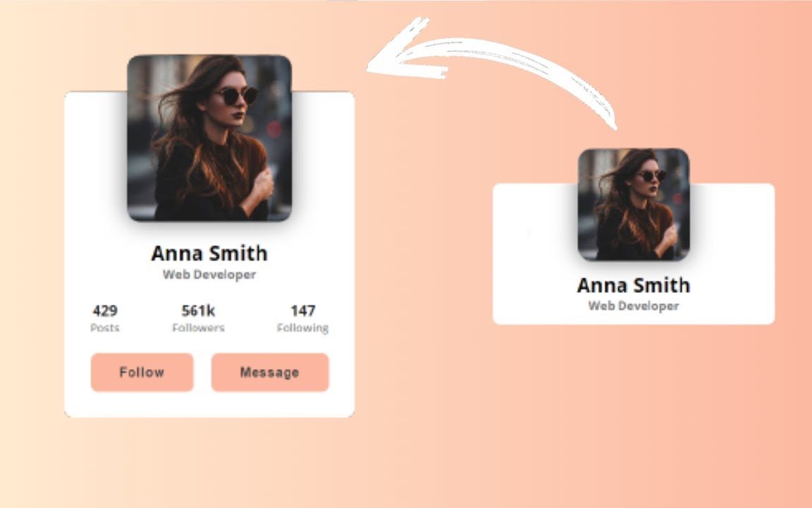The height and width of the screenshot is (508, 812).
Task: Click the sunglasses in the small photo
Action: click(x=652, y=175)
